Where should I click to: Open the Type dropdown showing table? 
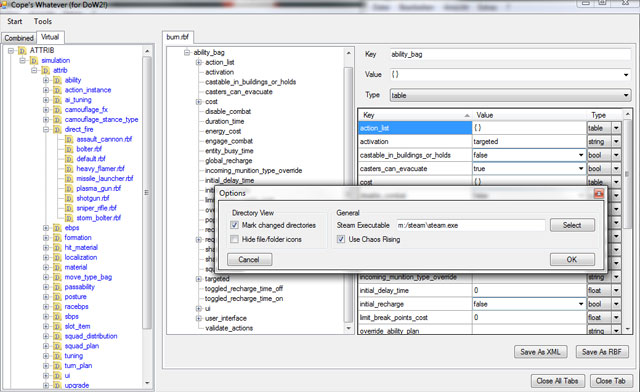(510, 96)
